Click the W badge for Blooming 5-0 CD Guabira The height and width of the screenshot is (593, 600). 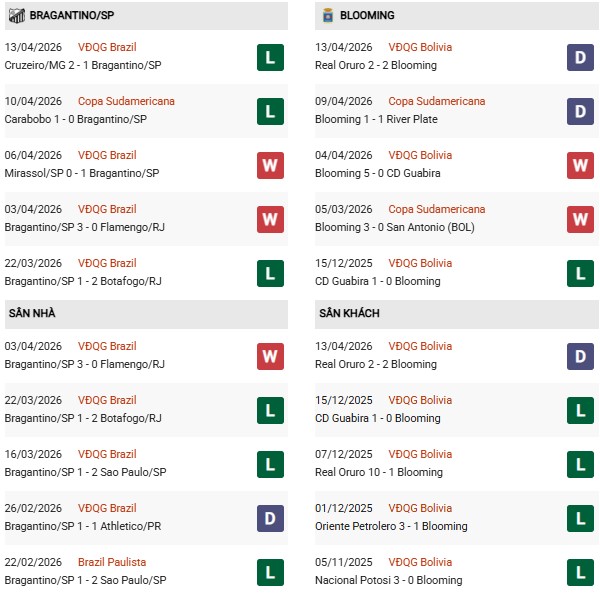click(581, 165)
